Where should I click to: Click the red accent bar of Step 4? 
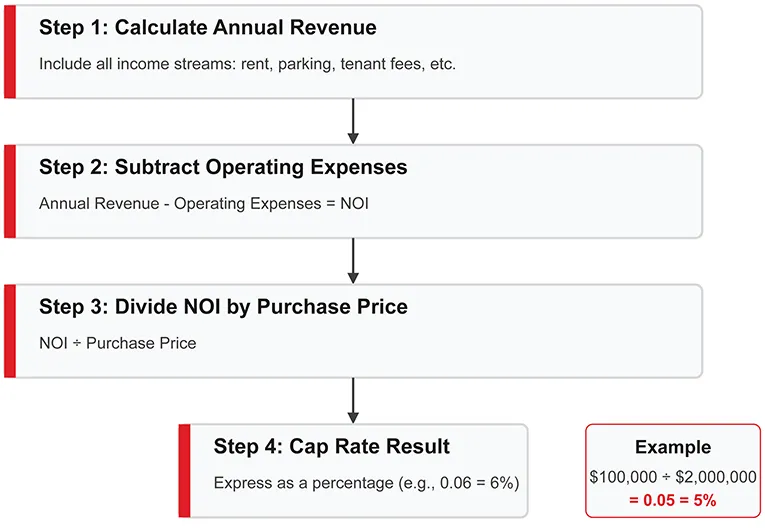pos(184,471)
